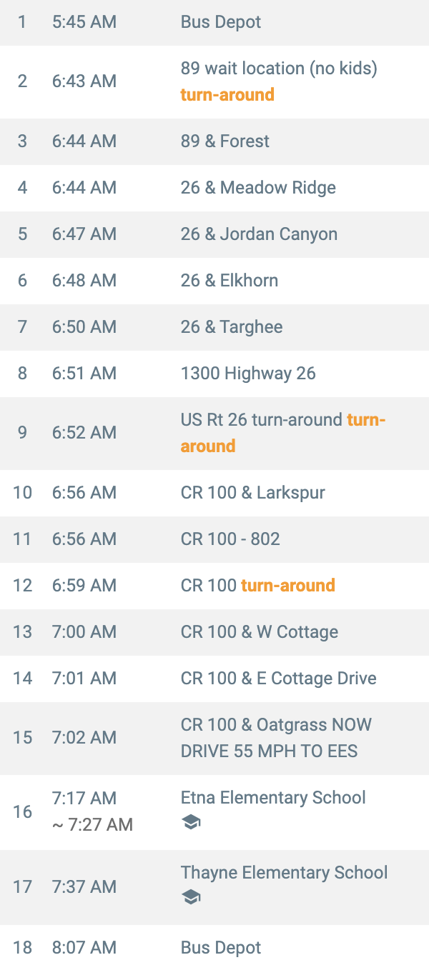Select the 26 & Elkhorn stop name
The image size is (429, 980).
tap(229, 281)
